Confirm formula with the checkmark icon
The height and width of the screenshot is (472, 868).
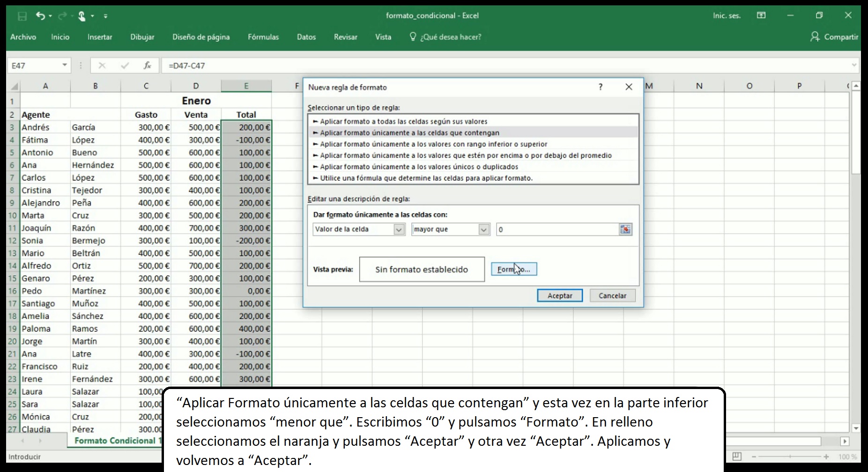[125, 66]
